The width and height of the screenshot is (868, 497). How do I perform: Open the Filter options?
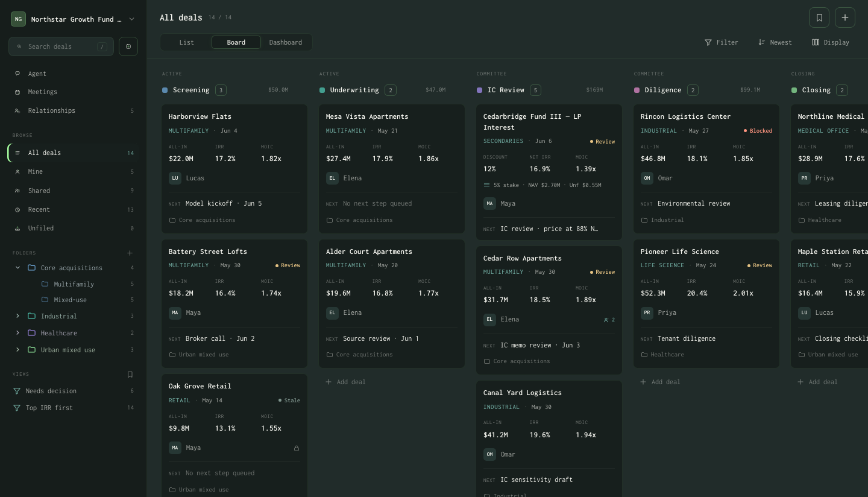722,42
